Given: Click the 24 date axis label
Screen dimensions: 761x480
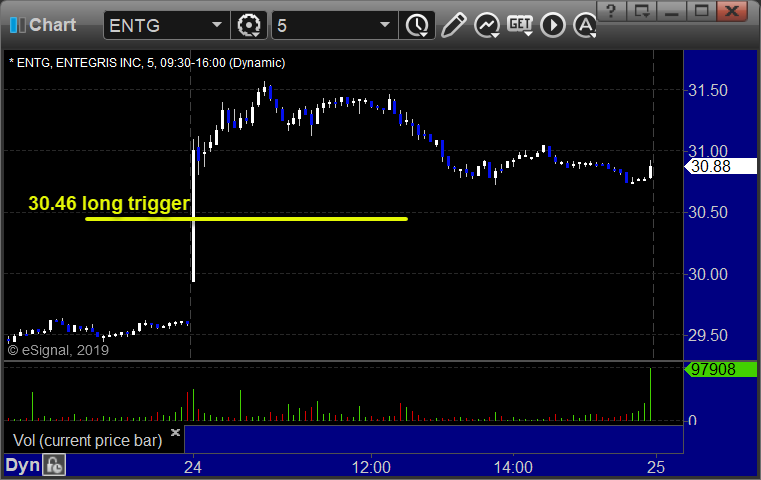Looking at the screenshot, I should [193, 467].
